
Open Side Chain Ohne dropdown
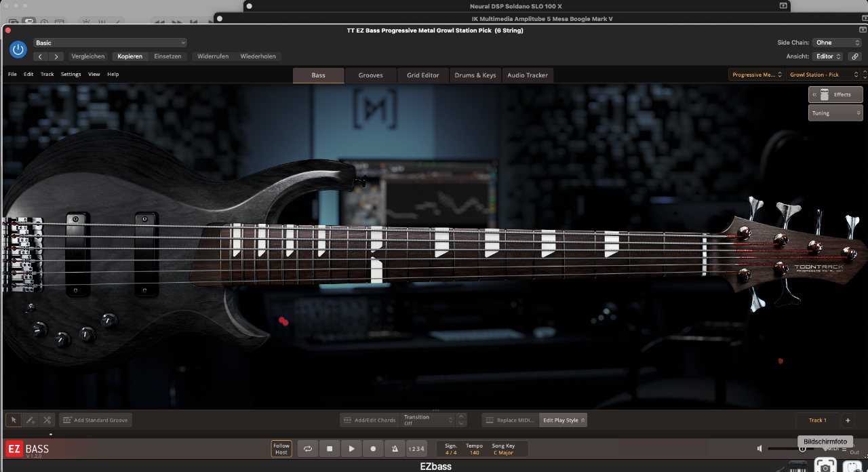pyautogui.click(x=837, y=43)
